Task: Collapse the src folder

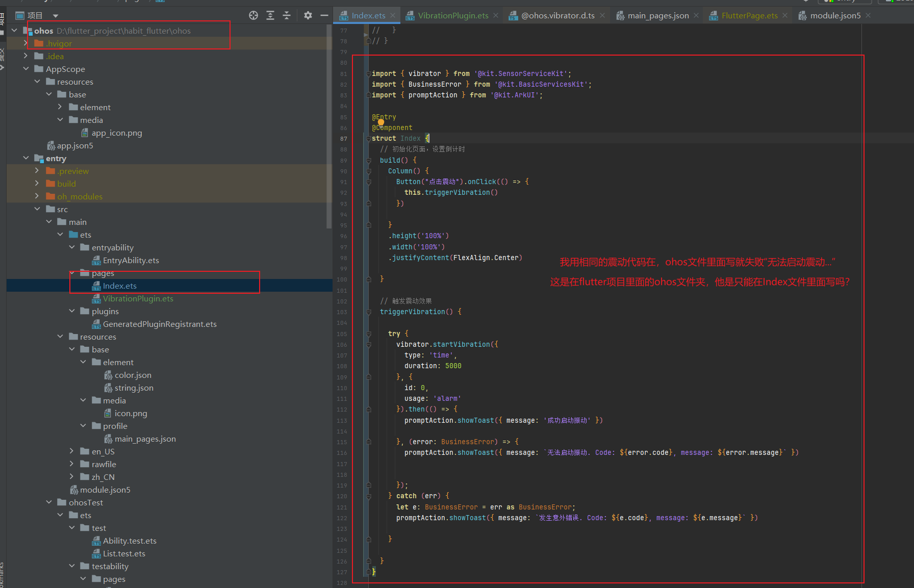Action: coord(37,209)
